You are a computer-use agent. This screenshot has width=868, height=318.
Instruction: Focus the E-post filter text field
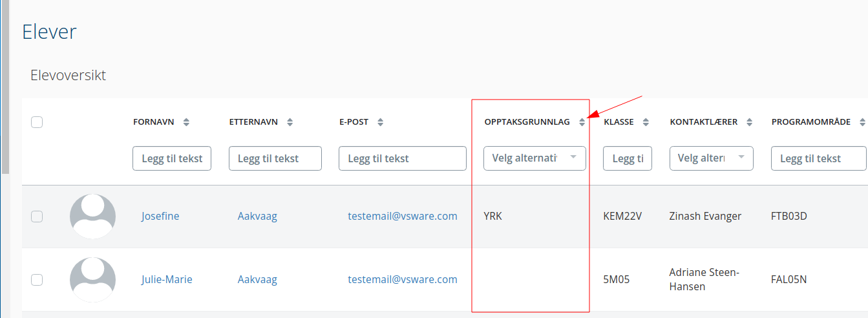click(402, 158)
